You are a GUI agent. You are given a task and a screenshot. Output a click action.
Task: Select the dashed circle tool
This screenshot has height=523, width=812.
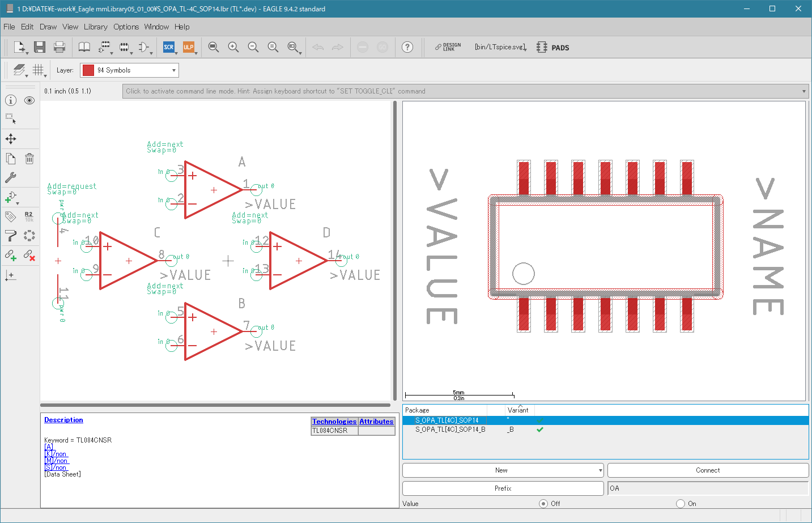click(x=29, y=236)
